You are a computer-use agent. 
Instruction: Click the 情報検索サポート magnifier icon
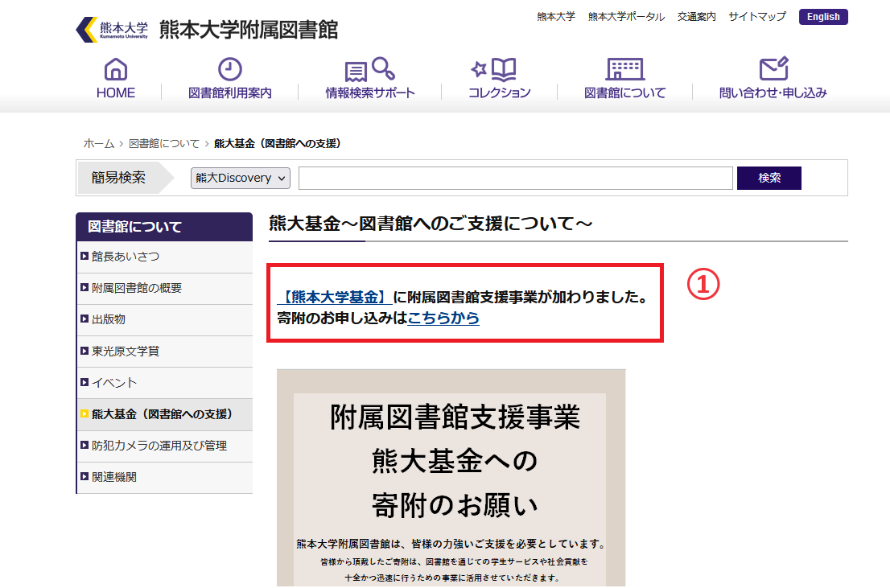[370, 69]
